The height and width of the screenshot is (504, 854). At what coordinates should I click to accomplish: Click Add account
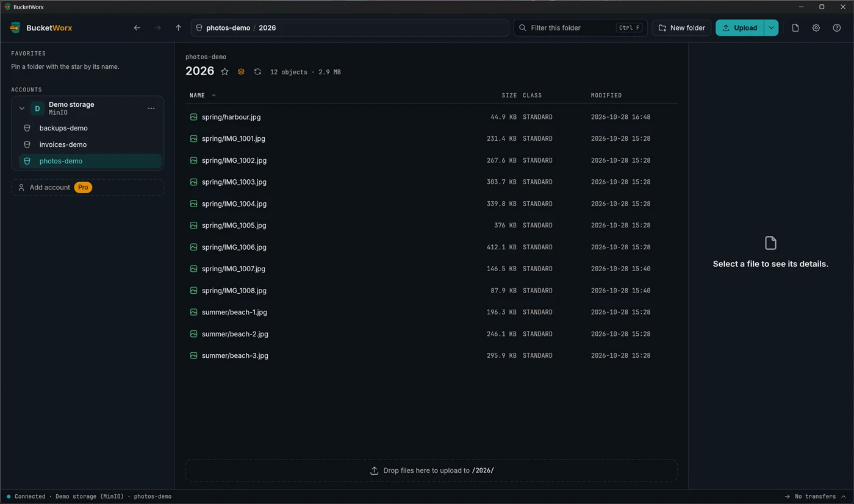pyautogui.click(x=87, y=187)
